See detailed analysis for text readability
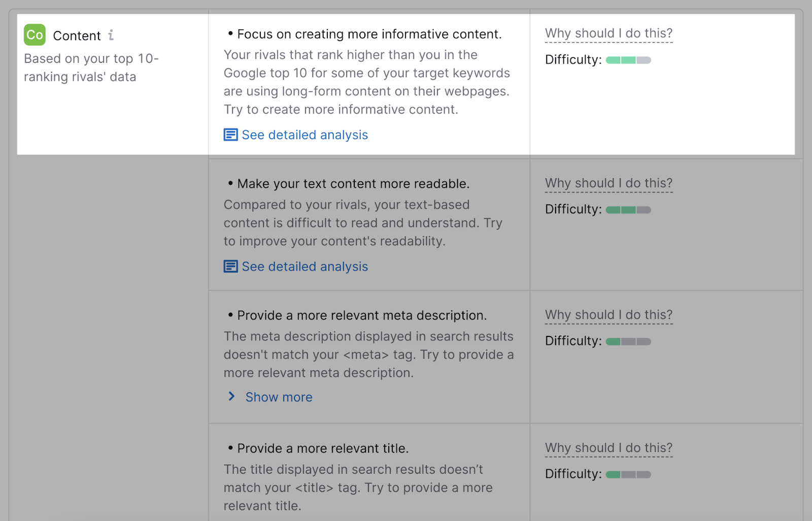Viewport: 812px width, 521px height. (x=304, y=266)
